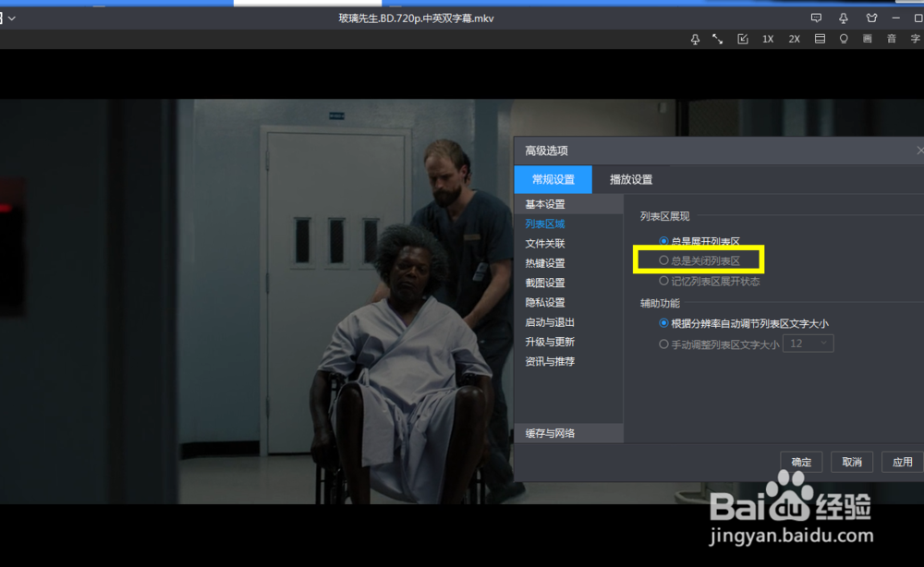924x567 pixels.
Task: Expand the 缓存与网络 section
Action: (x=568, y=433)
